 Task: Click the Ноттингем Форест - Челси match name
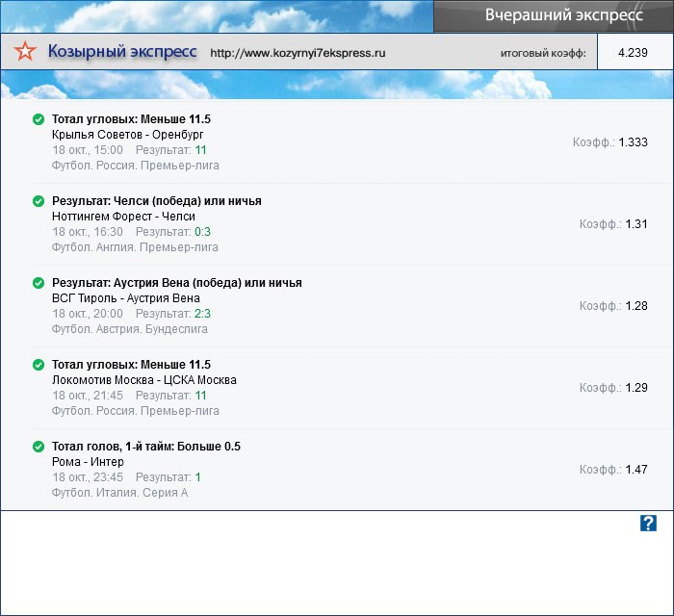[x=123, y=217]
